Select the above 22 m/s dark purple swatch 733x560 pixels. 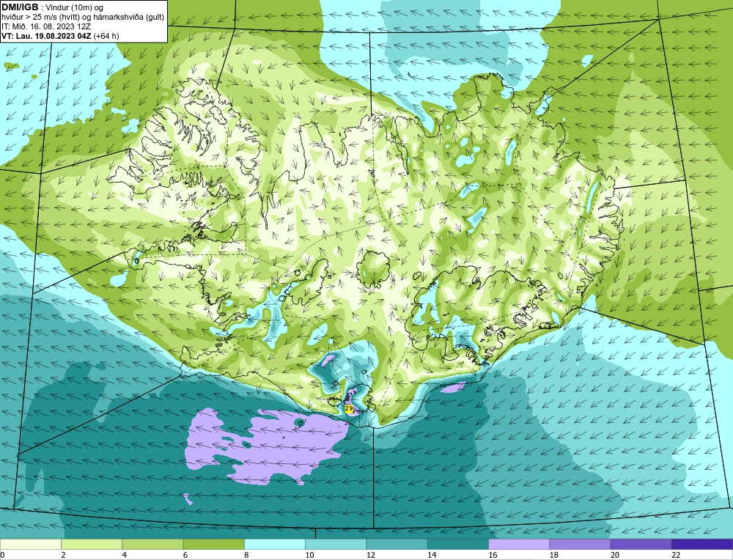(702, 544)
